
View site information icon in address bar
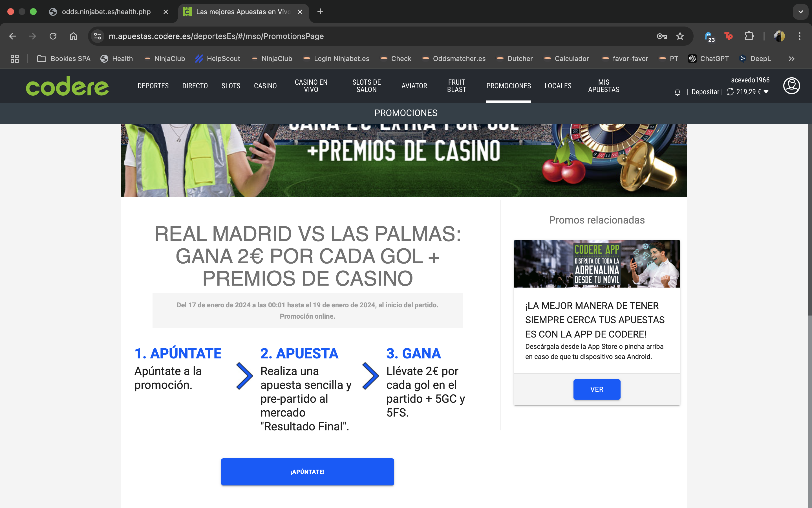(97, 36)
